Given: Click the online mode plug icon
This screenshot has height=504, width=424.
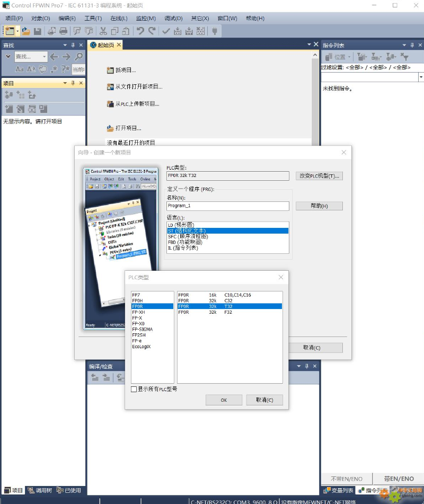Looking at the screenshot, I should tap(215, 31).
